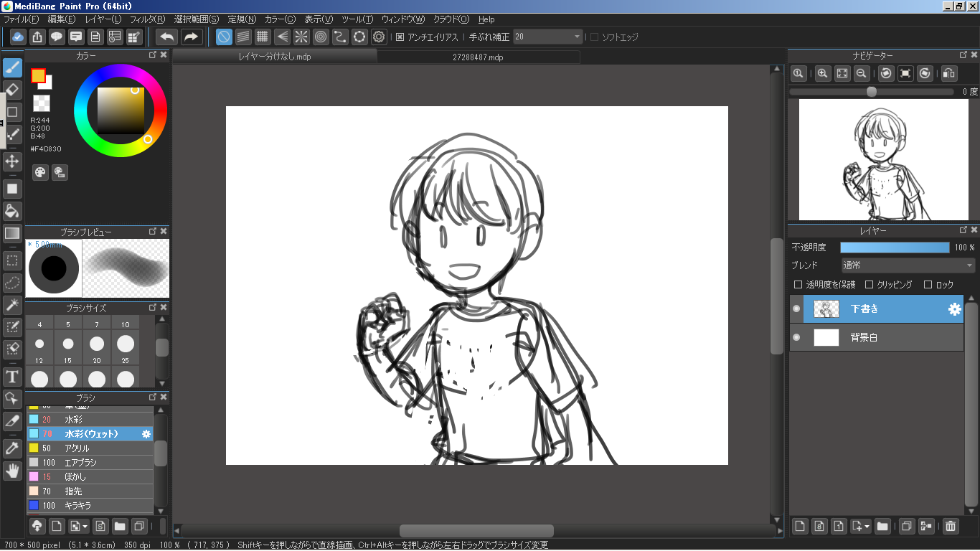Screen dimensions: 980x551
Task: Click the Undo arrow in the toolbar
Action: [167, 37]
